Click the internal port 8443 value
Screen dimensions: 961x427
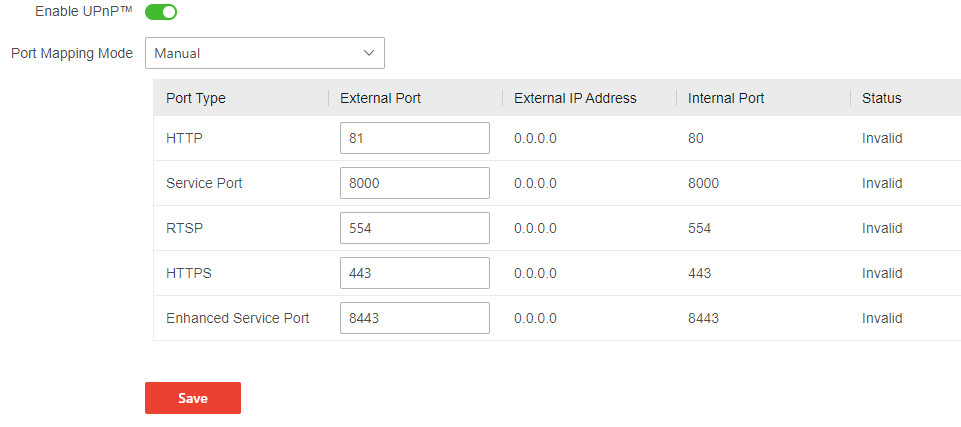703,318
